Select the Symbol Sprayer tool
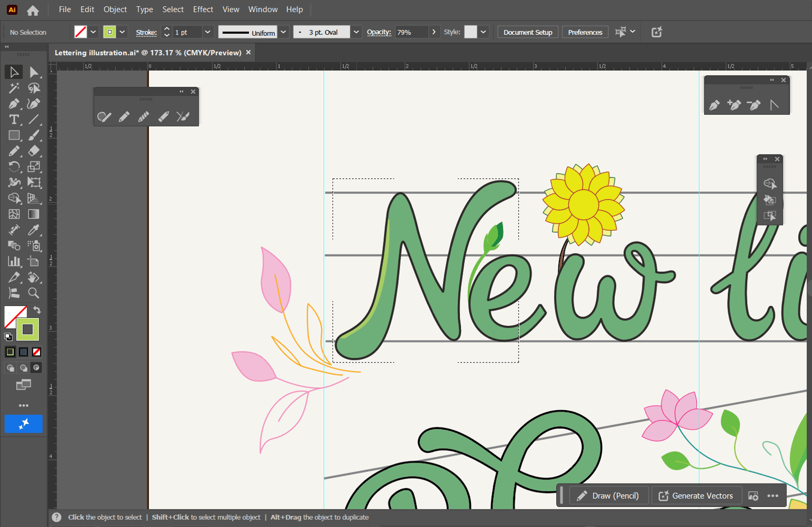 click(x=34, y=246)
